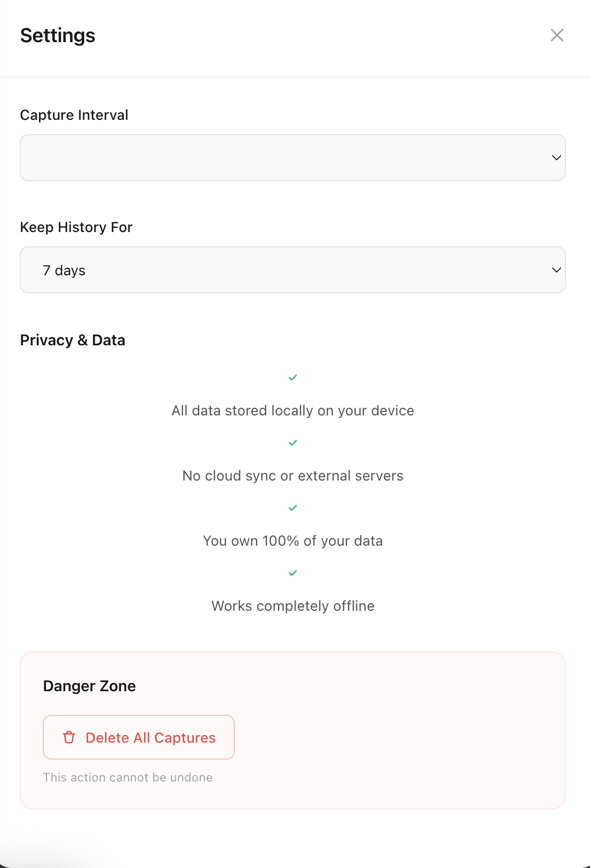Expand the Capture Interval chevron arrow
The width and height of the screenshot is (590, 868).
coord(556,158)
